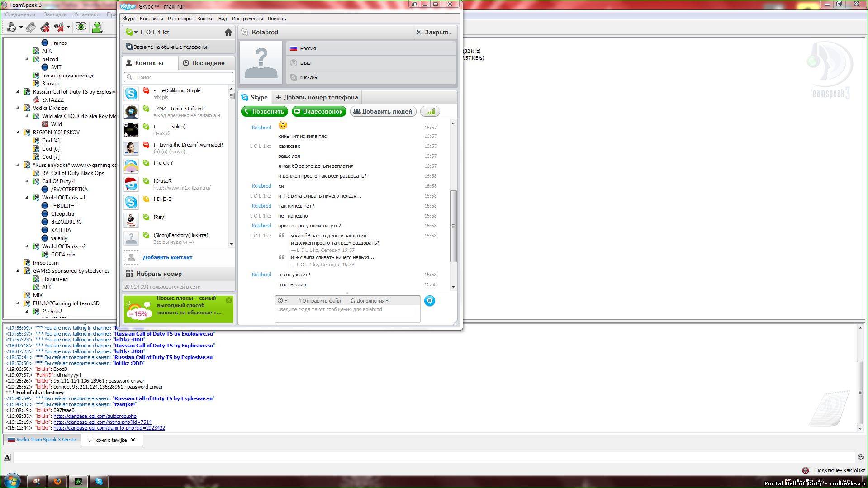The width and height of the screenshot is (868, 488).
Task: Click the Skype contact search field
Action: coord(179,77)
